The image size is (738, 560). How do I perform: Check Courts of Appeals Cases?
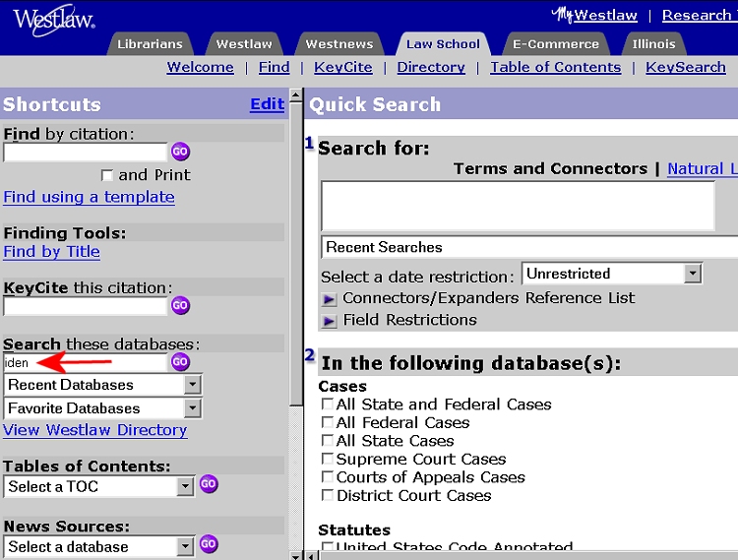327,477
